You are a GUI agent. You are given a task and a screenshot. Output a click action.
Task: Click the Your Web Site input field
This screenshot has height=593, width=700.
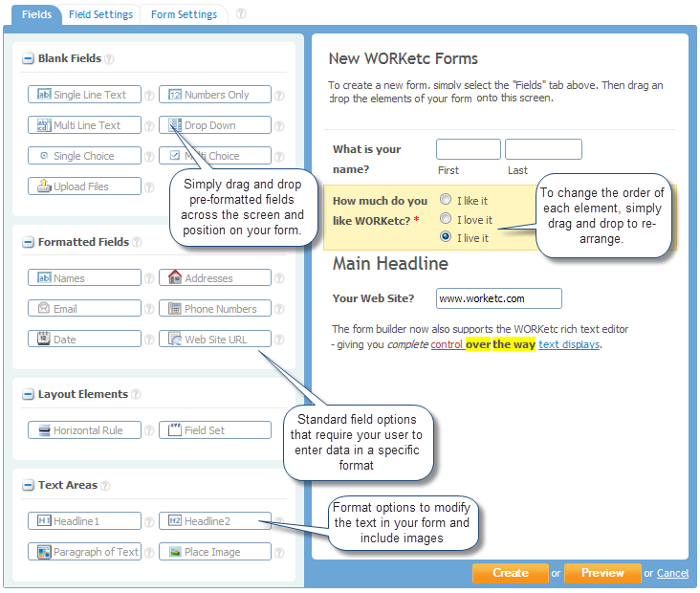498,298
